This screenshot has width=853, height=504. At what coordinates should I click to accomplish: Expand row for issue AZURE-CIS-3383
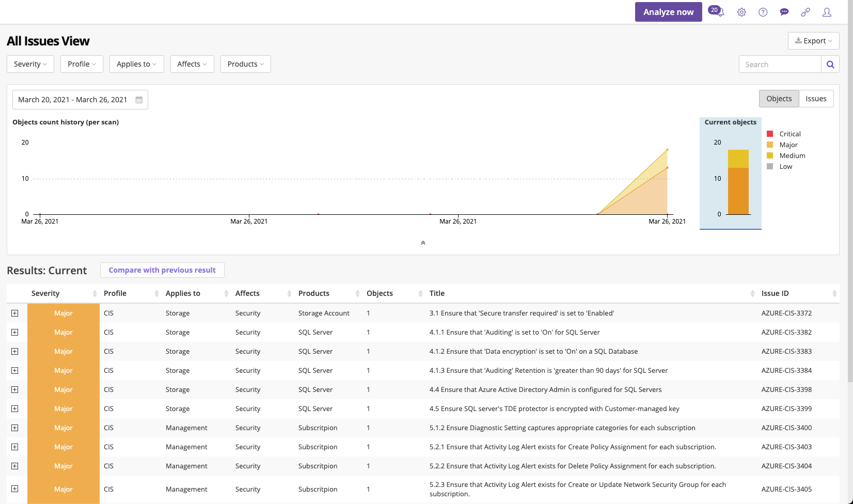pyautogui.click(x=15, y=351)
